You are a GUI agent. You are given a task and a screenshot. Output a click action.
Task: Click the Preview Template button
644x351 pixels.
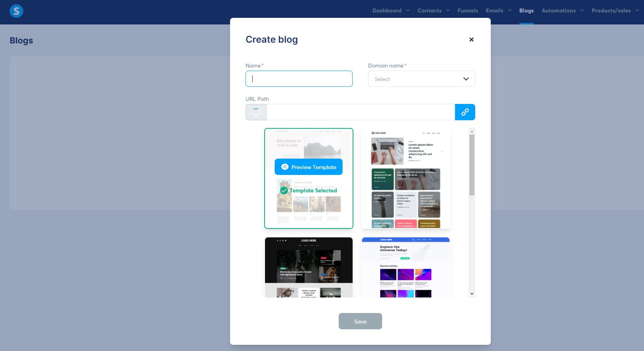(309, 167)
